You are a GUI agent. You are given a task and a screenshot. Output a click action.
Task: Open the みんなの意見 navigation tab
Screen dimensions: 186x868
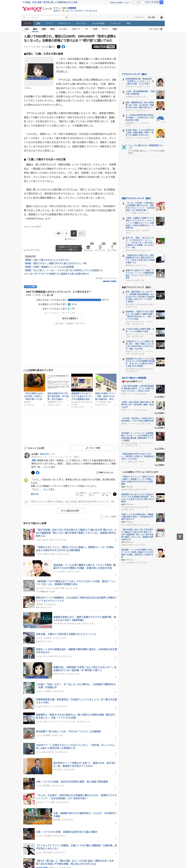coord(98,23)
